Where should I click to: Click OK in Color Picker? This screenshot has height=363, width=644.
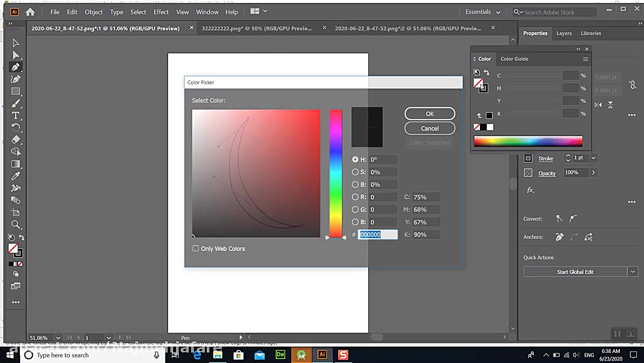(x=430, y=114)
